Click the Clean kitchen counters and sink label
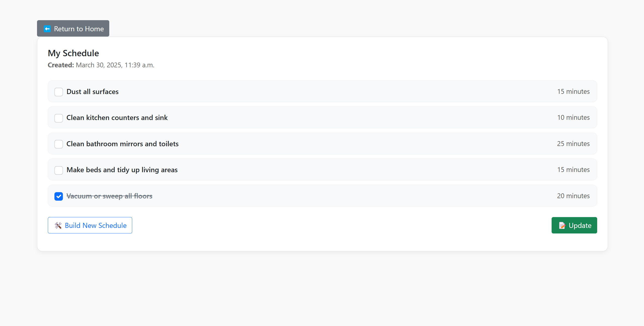Image resolution: width=644 pixels, height=326 pixels. (x=117, y=118)
